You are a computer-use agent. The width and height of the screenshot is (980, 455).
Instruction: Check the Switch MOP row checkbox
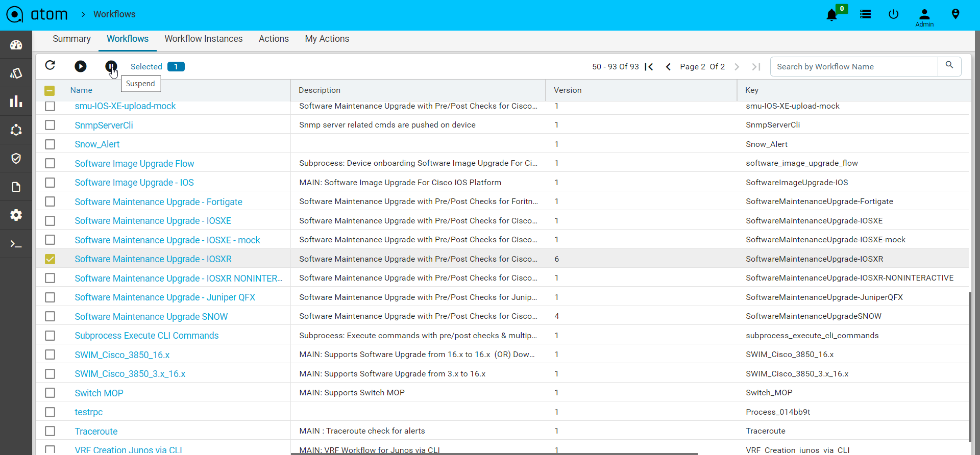[x=50, y=393]
